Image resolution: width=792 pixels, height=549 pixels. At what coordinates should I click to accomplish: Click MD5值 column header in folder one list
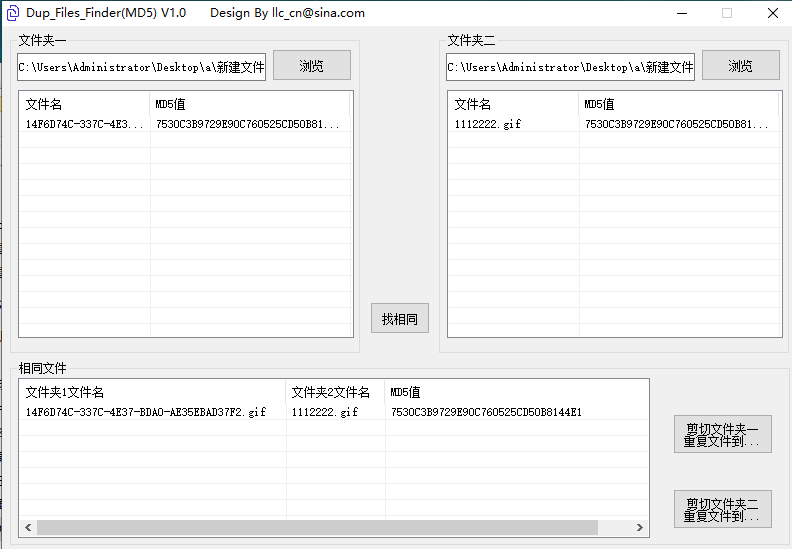point(250,104)
